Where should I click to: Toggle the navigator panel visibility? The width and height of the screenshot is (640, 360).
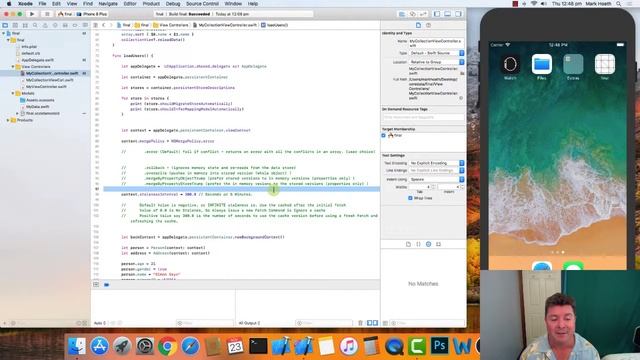(437, 14)
